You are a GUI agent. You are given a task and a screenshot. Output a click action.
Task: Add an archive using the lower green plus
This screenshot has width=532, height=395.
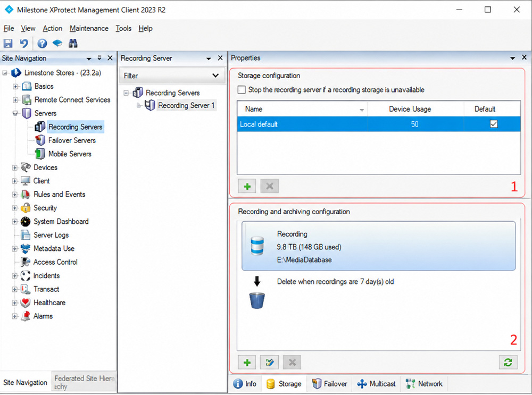click(247, 363)
